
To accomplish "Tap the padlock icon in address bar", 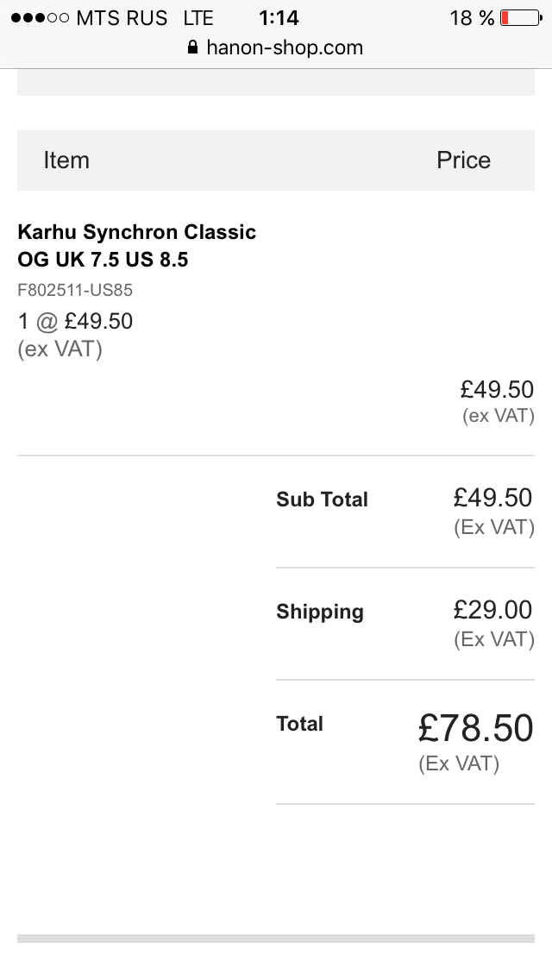I will 192,47.
